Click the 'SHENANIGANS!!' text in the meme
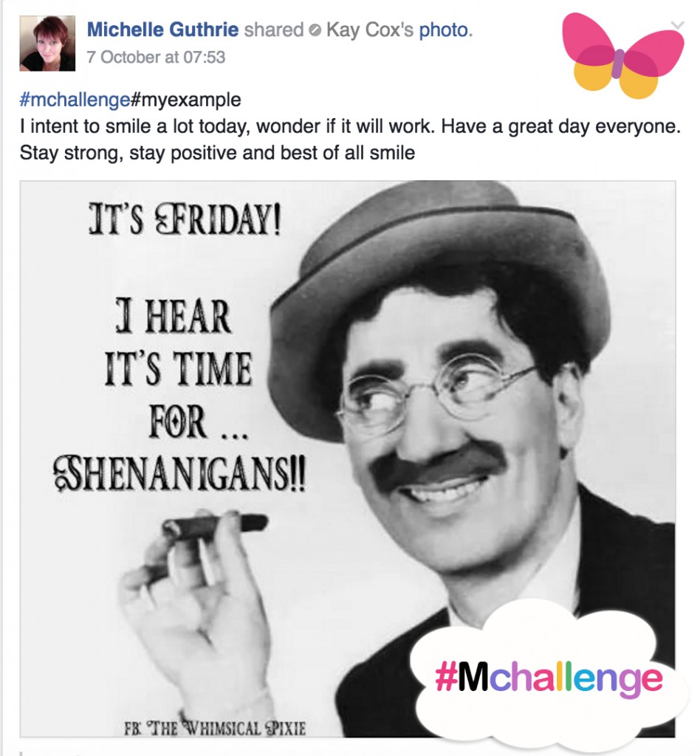Image resolution: width=700 pixels, height=756 pixels. click(179, 473)
